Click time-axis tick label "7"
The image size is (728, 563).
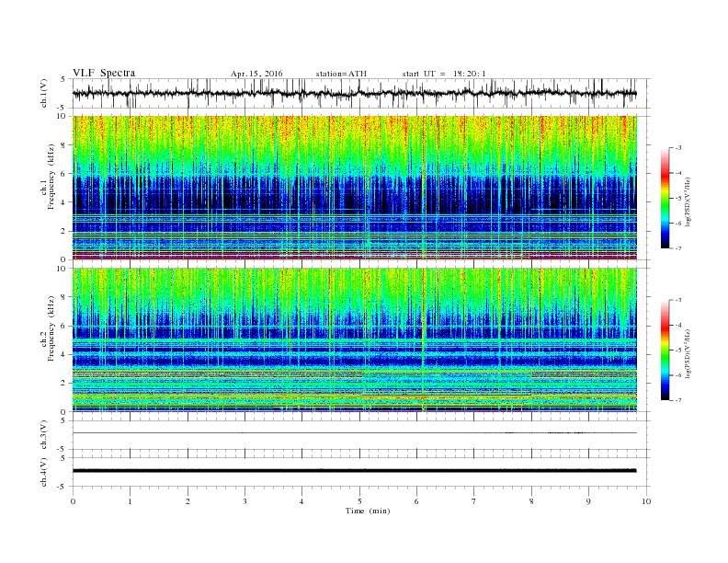pos(474,501)
